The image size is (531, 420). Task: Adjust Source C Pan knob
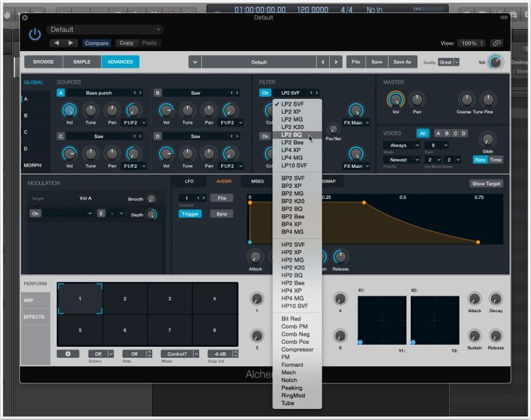(112, 154)
